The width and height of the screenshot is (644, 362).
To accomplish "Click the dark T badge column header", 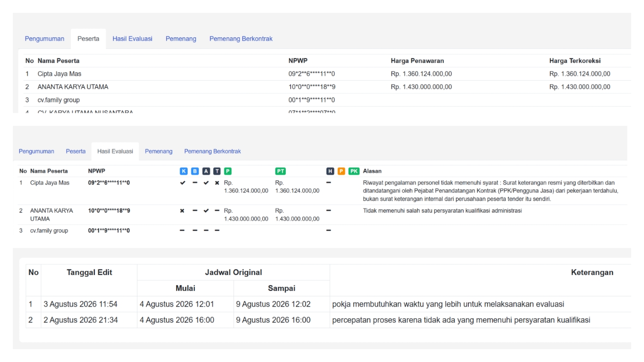I will 217,171.
